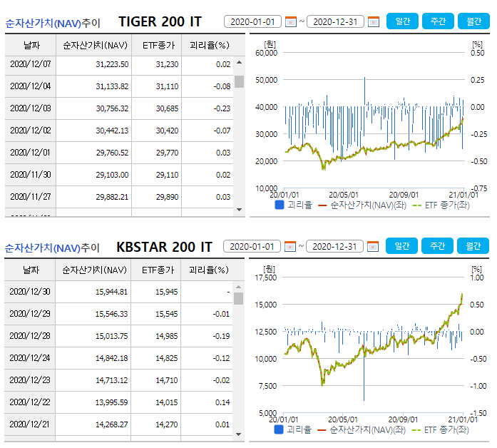This screenshot has height=448, width=497.
Task: Select 주간 button in KBSTAR 200 IT panel
Action: (437, 246)
